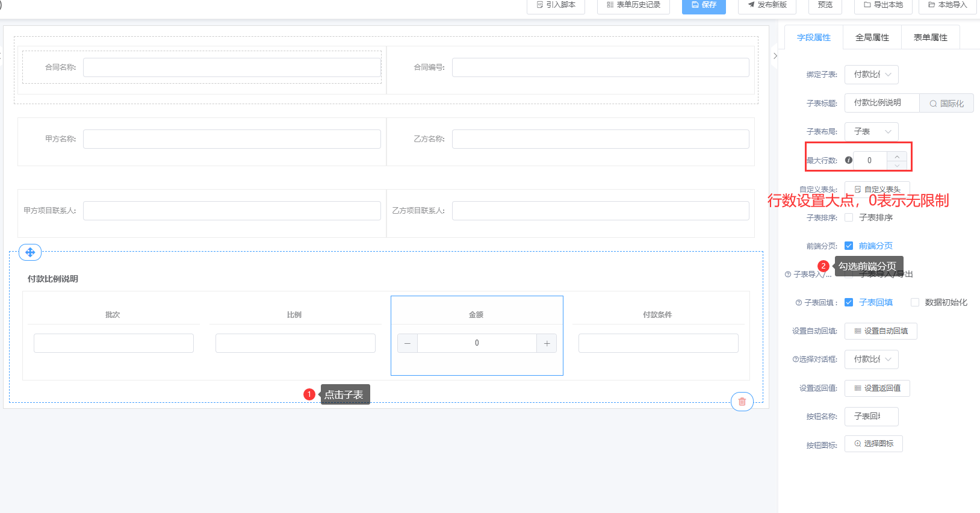980x513 pixels.
Task: Open the 子表布局 dropdown
Action: [872, 131]
